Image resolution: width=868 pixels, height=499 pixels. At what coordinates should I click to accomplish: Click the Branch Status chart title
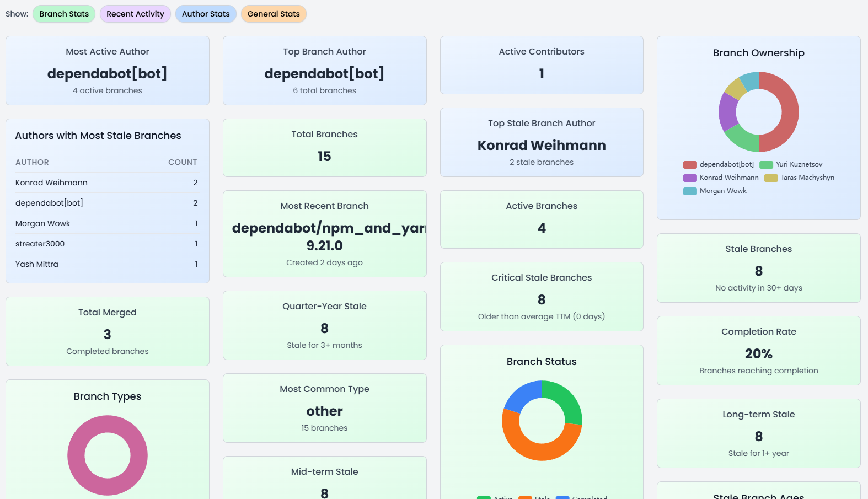pos(542,362)
